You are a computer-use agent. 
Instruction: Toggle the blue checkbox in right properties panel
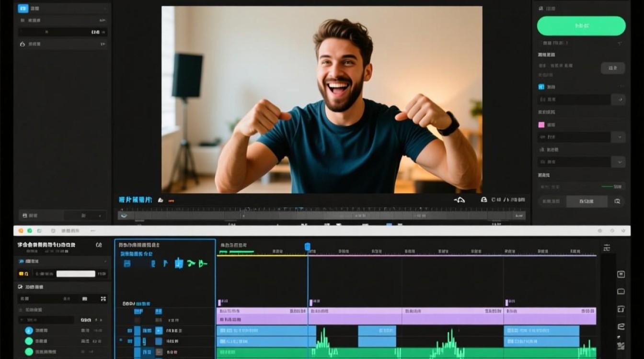(541, 87)
